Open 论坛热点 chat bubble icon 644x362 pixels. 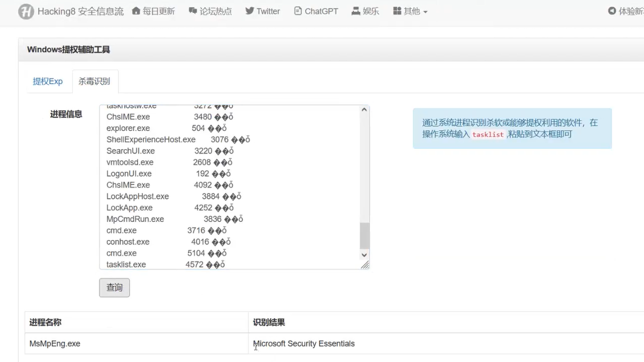193,11
